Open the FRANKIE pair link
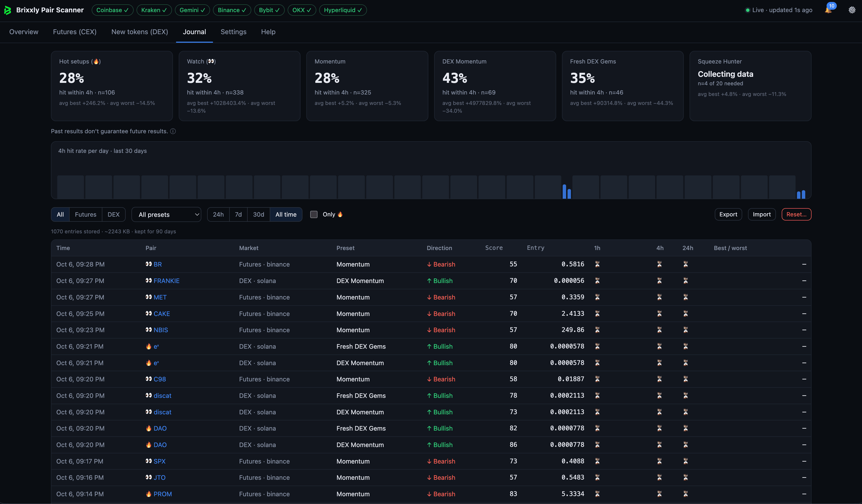The image size is (862, 504). click(166, 281)
